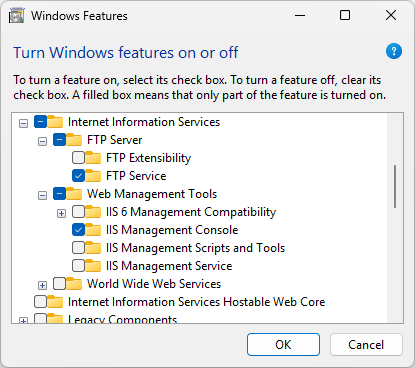The width and height of the screenshot is (415, 368).
Task: Toggle the Internet Information Services checkbox
Action: click(40, 122)
